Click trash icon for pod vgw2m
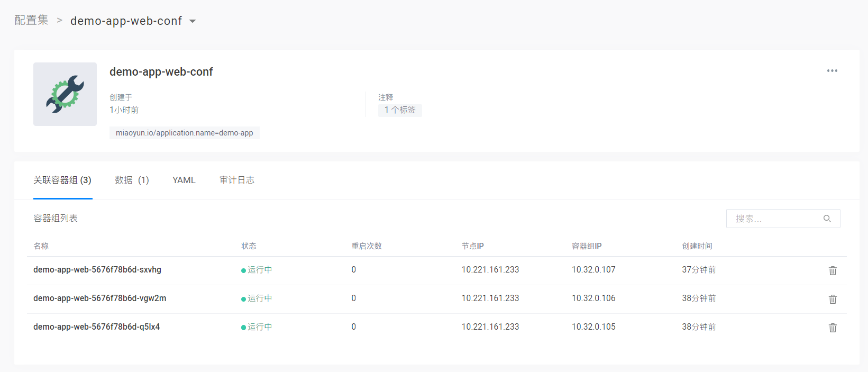The height and width of the screenshot is (372, 868). point(833,299)
